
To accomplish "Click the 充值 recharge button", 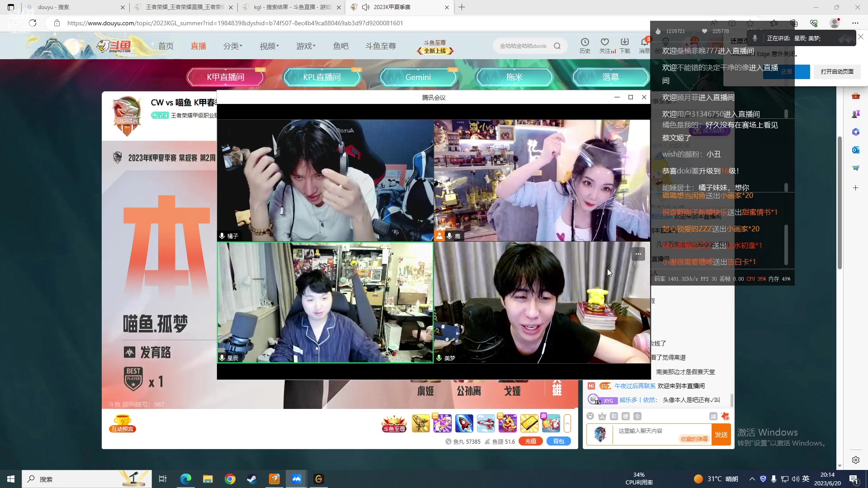I will coord(531,441).
